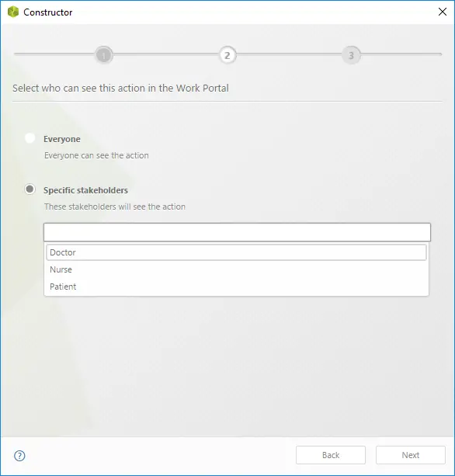Go to wizard step 1

click(104, 55)
